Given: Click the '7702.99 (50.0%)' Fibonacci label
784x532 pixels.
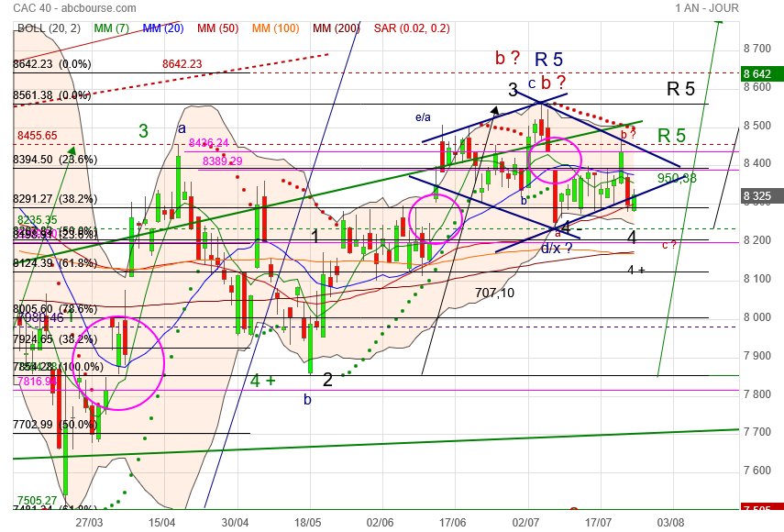Looking at the screenshot, I should (x=55, y=425).
